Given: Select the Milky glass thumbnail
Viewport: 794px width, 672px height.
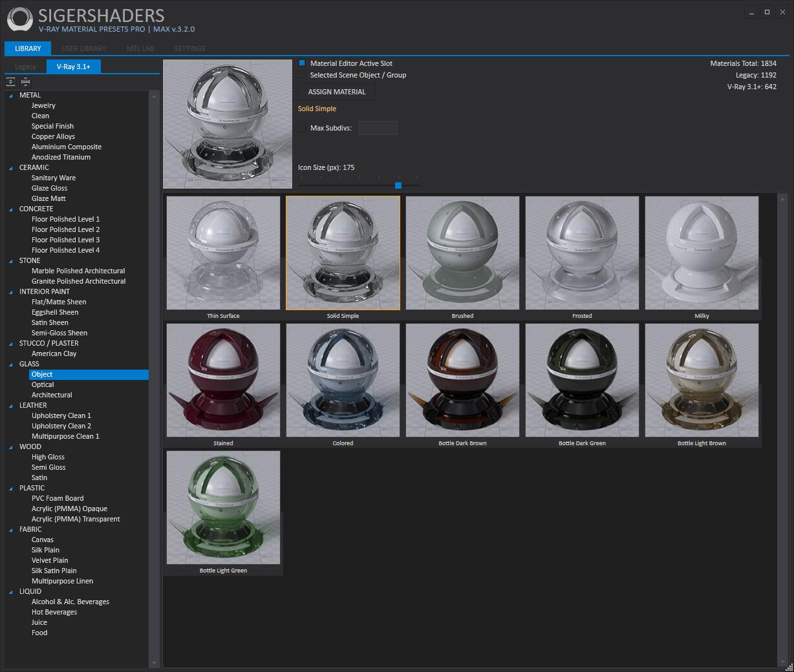Looking at the screenshot, I should (702, 253).
